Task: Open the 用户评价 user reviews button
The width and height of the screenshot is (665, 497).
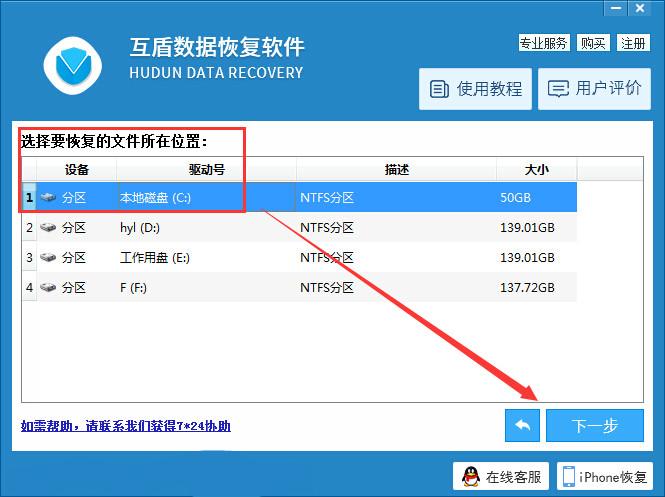Action: [594, 89]
